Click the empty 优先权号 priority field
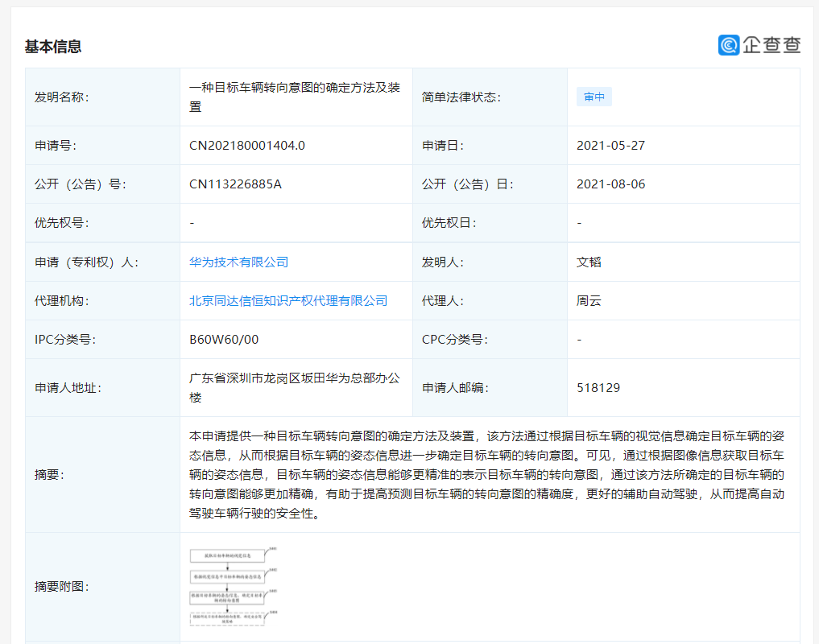819x644 pixels. [x=192, y=222]
